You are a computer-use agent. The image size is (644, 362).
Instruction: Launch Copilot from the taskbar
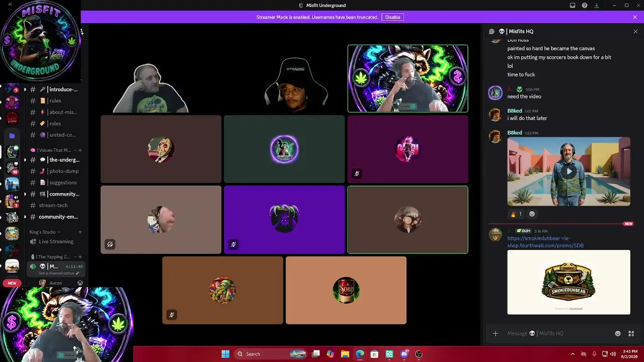[330, 354]
